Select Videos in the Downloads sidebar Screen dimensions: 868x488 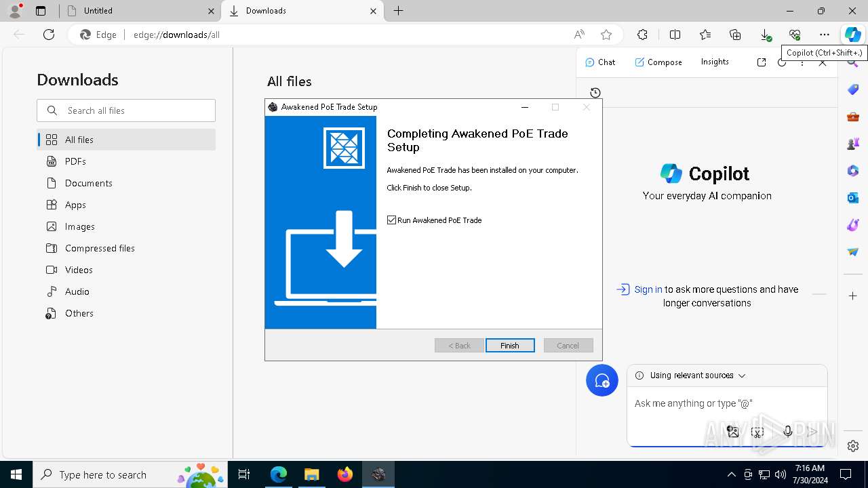(126, 270)
